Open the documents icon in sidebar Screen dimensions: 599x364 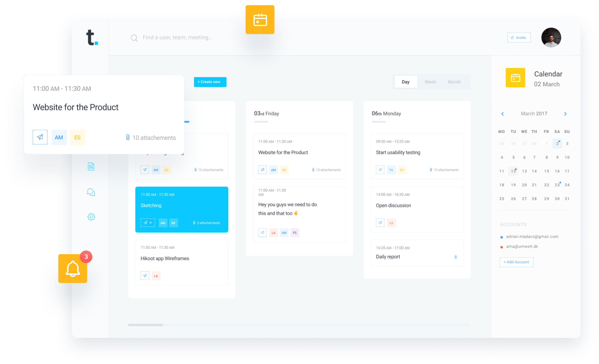click(x=91, y=167)
